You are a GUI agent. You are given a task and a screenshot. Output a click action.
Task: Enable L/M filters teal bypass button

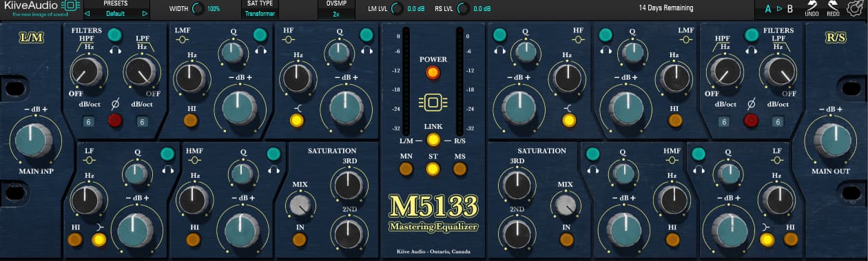(x=115, y=34)
